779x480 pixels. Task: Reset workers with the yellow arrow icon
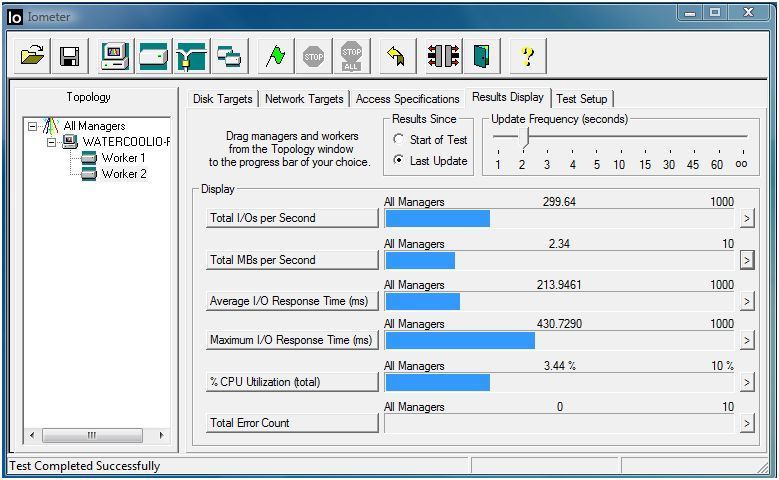pos(397,56)
